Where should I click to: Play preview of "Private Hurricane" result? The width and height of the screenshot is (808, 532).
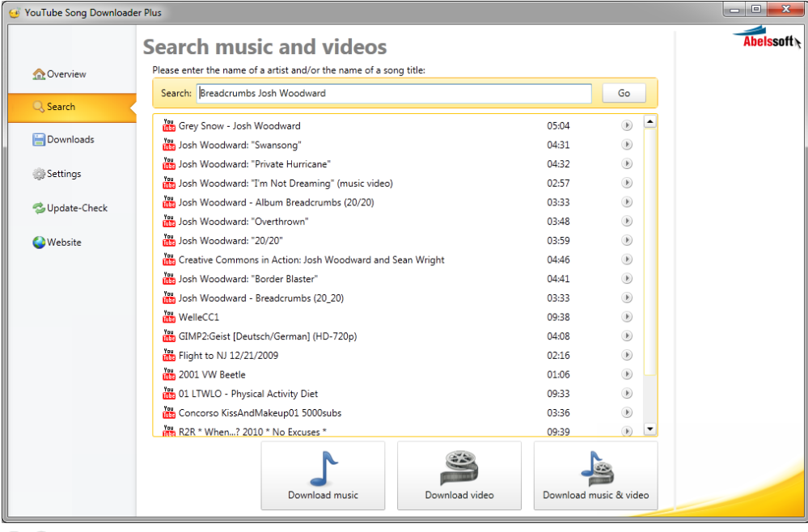click(x=627, y=164)
